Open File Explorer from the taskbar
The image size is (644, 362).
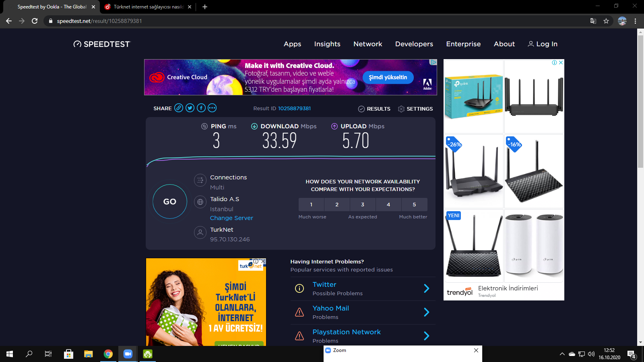(89, 354)
